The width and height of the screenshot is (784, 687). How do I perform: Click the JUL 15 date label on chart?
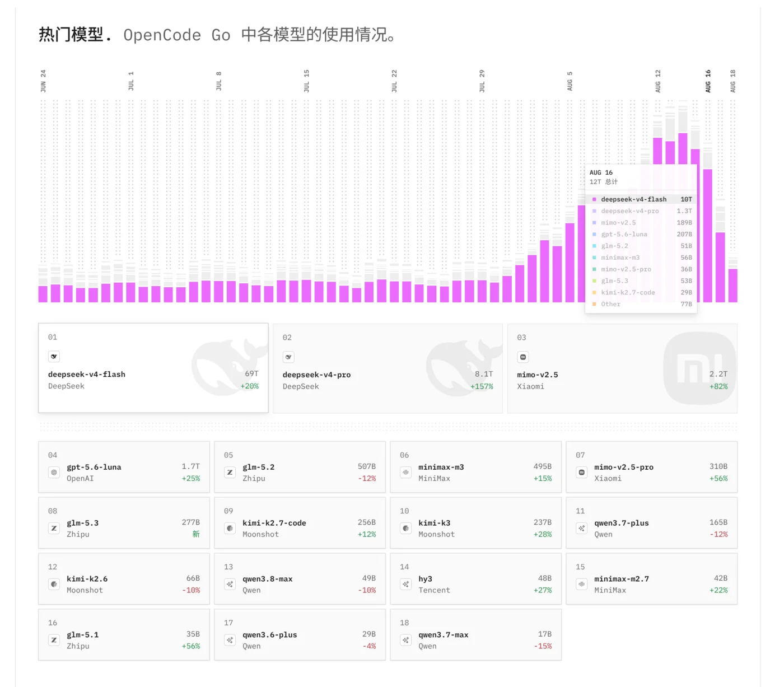306,81
